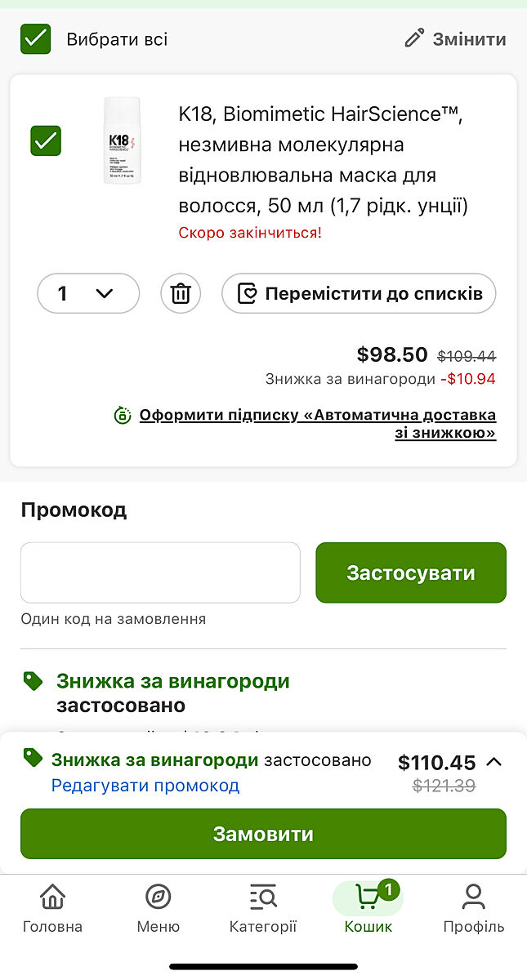Tap the Редагувати промокод link
The width and height of the screenshot is (527, 980).
pyautogui.click(x=145, y=786)
